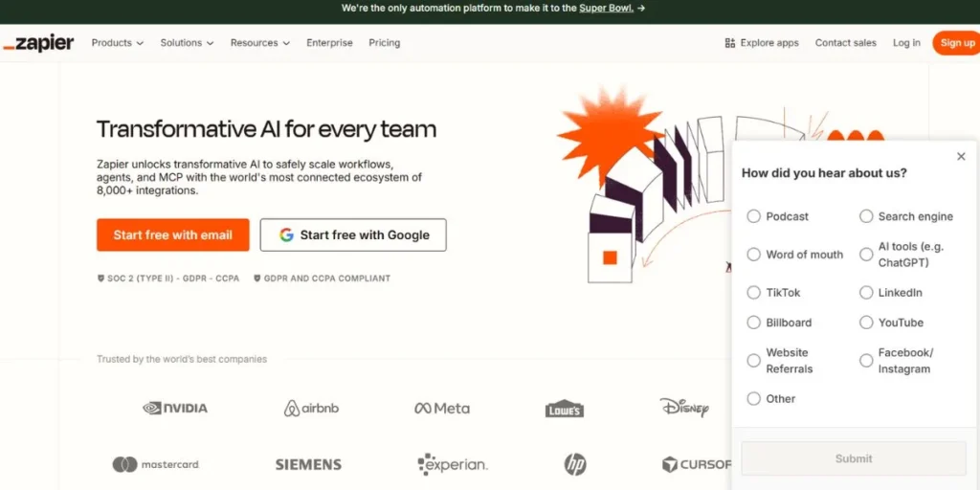
Task: Click the Meta logo
Action: 442,408
